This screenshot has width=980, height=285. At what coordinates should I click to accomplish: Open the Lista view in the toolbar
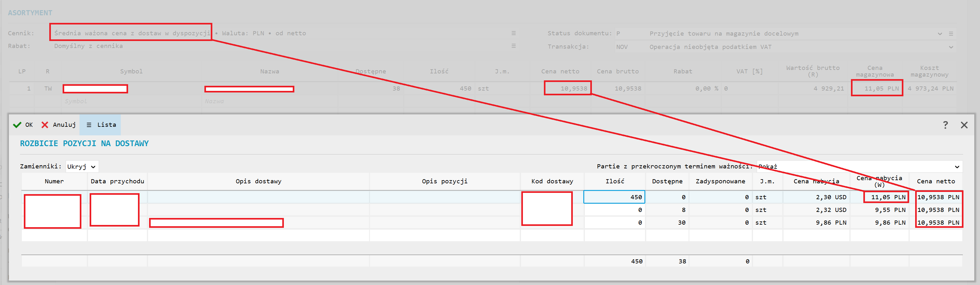pos(101,125)
